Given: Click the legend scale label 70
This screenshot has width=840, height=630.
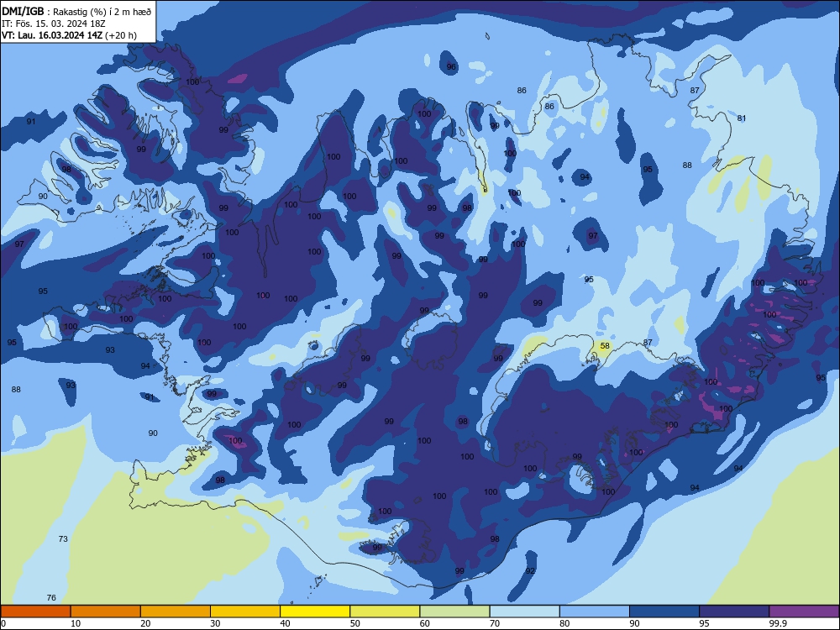Looking at the screenshot, I should point(495,623).
